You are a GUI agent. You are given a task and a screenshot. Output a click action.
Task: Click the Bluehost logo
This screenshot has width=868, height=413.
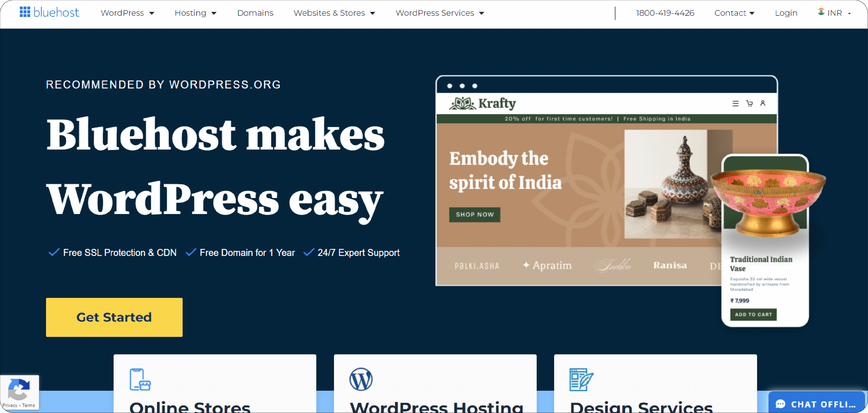coord(50,12)
